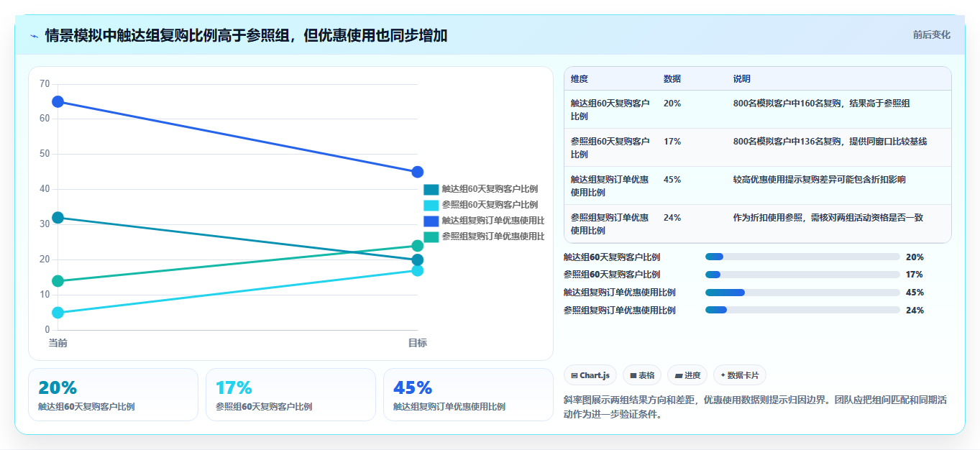Click the note 800名模拟客户中160名复购
The image size is (980, 450).
click(x=822, y=103)
